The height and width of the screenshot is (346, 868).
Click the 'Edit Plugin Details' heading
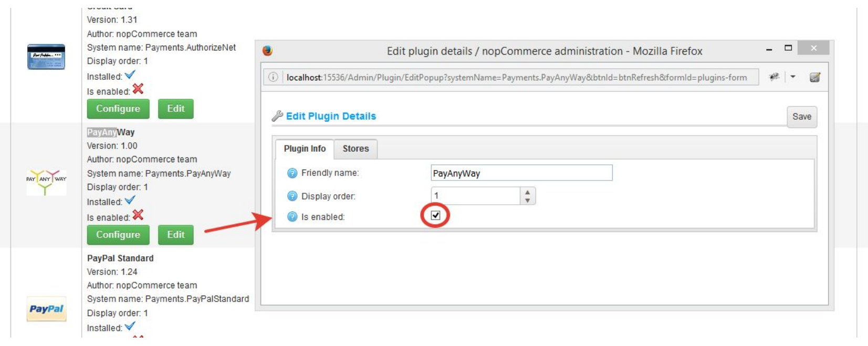331,116
